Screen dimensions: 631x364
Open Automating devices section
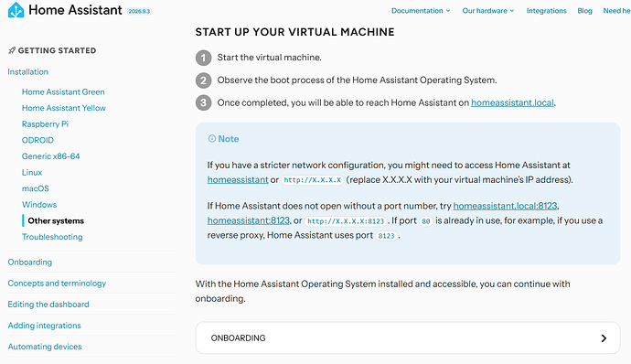pos(45,347)
